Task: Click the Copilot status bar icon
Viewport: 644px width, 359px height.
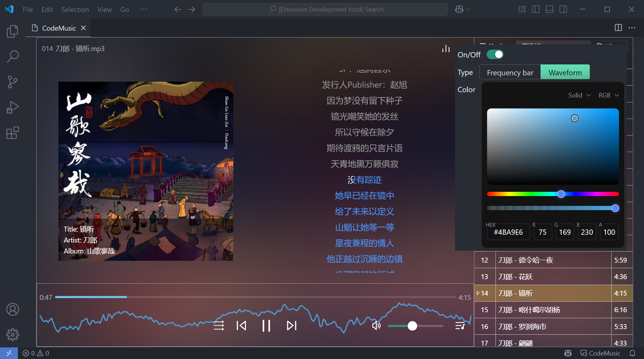Action: click(x=568, y=353)
